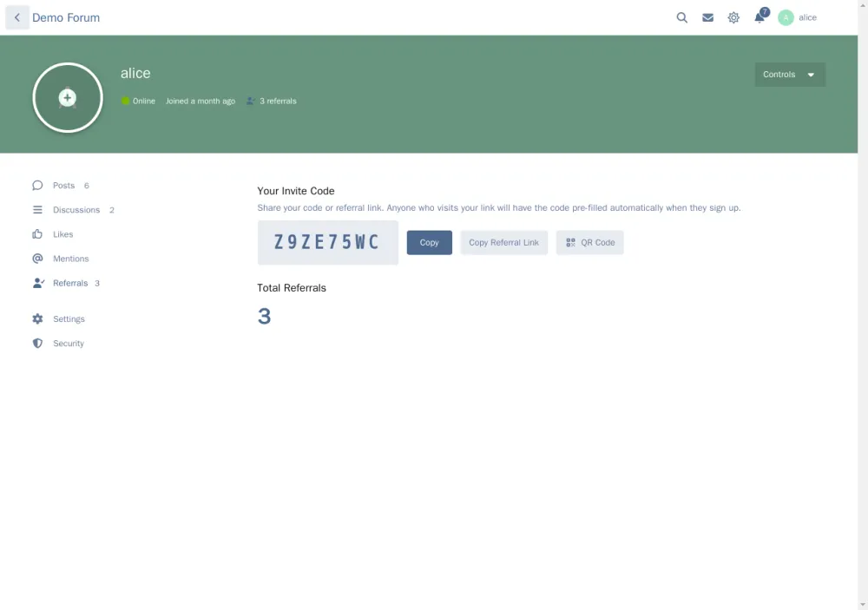
Task: Open the search magnifier icon
Action: coord(682,17)
